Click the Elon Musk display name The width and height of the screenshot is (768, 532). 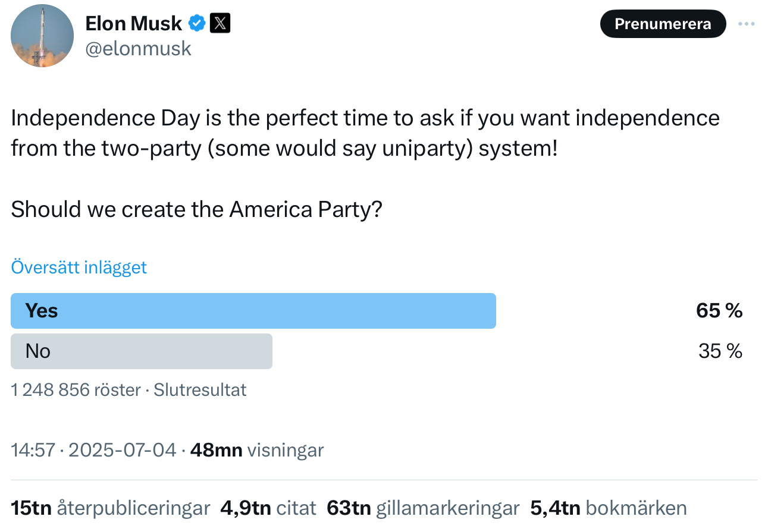click(x=134, y=23)
